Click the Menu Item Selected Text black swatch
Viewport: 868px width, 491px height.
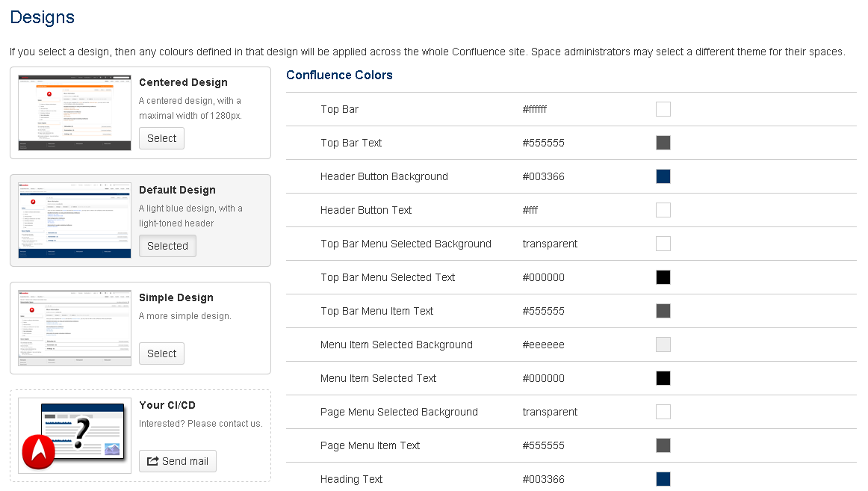click(663, 378)
